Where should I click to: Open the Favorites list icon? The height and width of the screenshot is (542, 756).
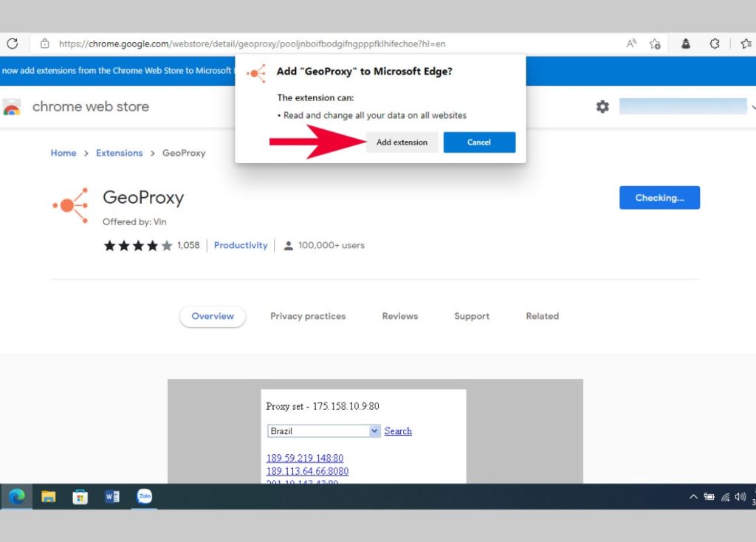[746, 44]
